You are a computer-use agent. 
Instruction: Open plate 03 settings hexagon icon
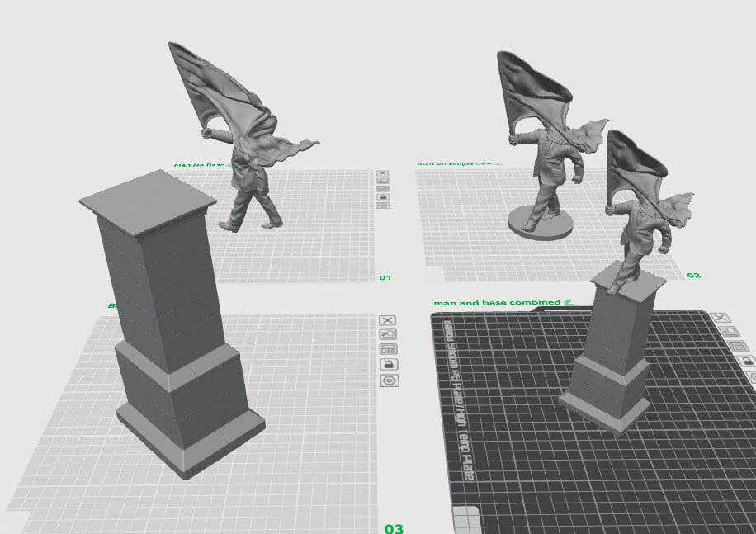pyautogui.click(x=389, y=380)
